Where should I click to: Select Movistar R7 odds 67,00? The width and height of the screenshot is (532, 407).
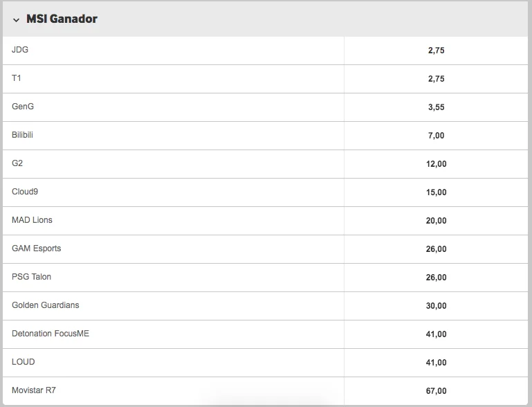coord(436,391)
